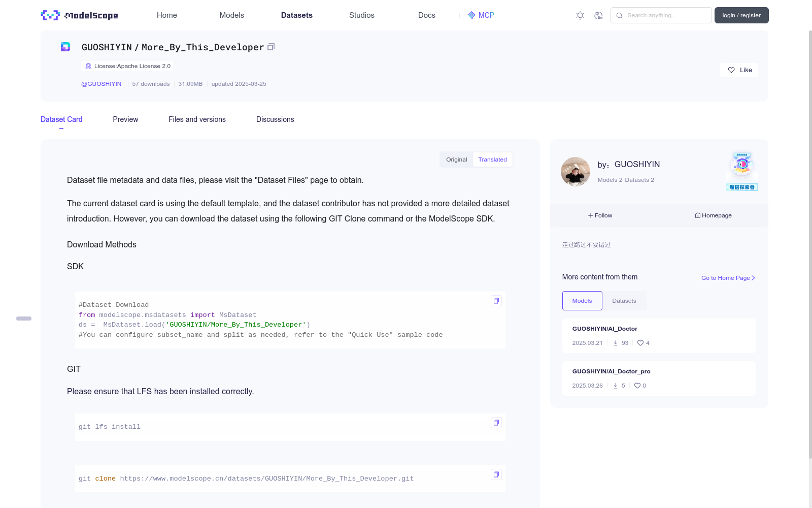Click the Apache License 2.0 badge
Screen dimensions: 812x508
[127, 66]
